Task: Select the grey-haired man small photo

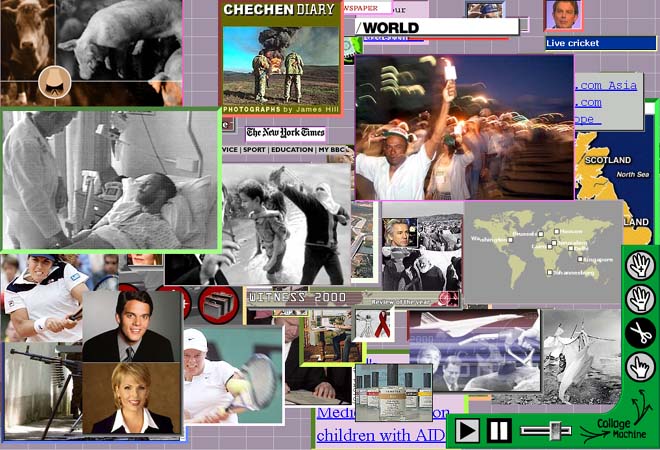Action: 399,232
